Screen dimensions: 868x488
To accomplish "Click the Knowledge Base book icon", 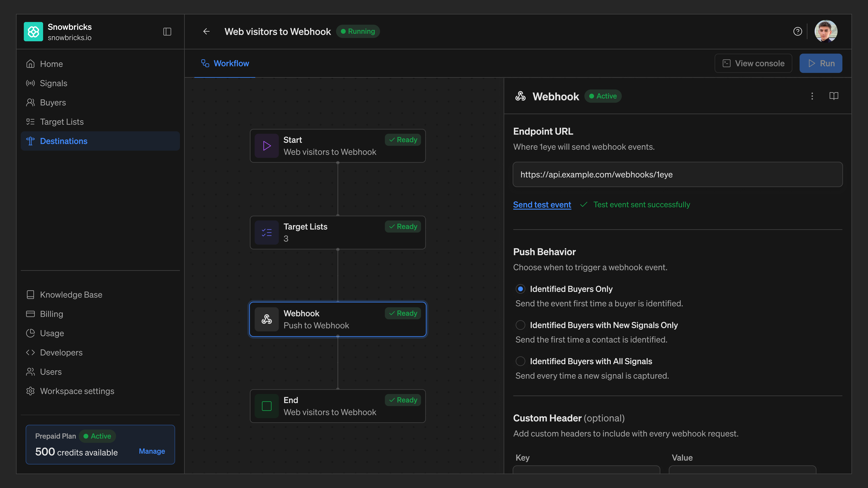I will [x=30, y=295].
